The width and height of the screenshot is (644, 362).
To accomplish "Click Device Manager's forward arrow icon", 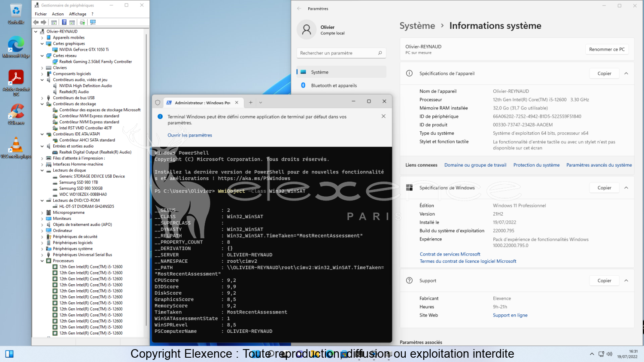I will pyautogui.click(x=43, y=22).
